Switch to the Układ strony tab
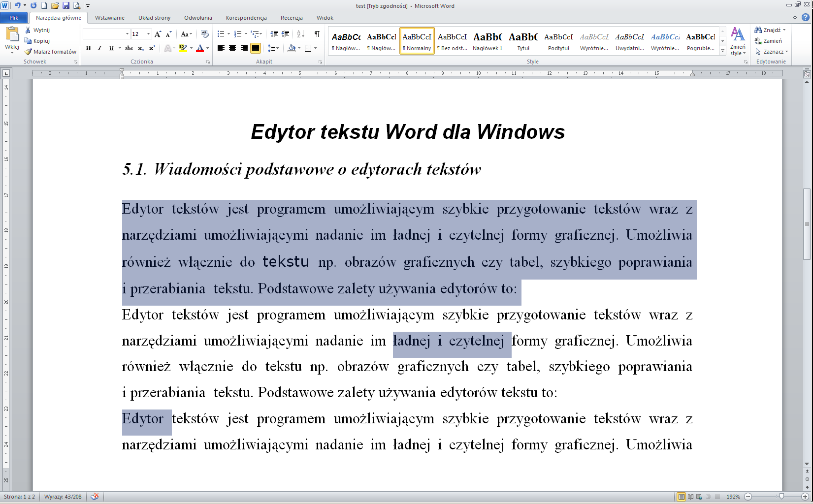The height and width of the screenshot is (504, 813). click(154, 18)
